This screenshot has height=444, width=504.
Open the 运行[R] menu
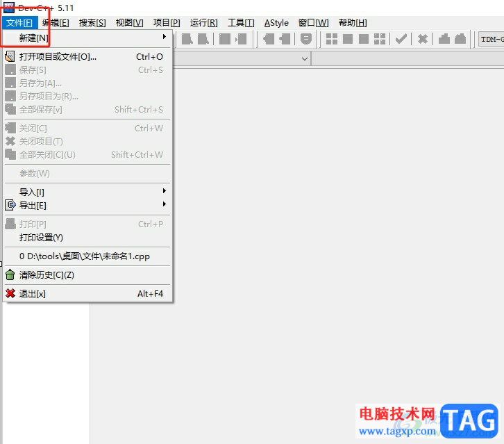[x=204, y=23]
